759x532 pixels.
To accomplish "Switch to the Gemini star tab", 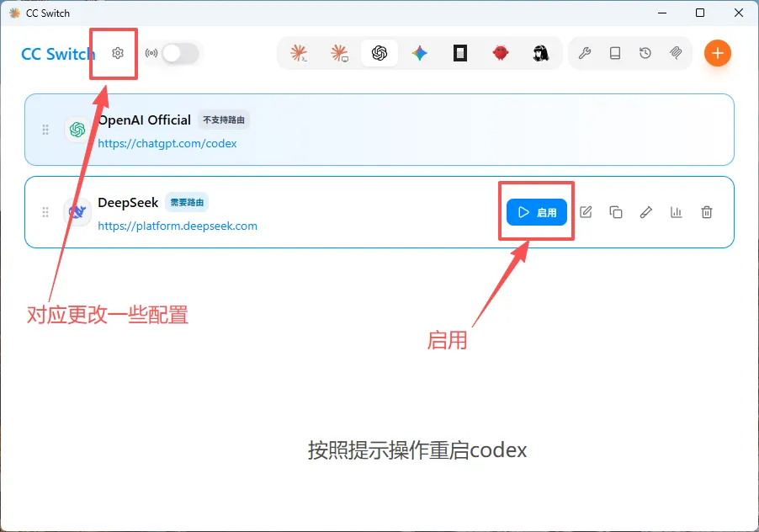I will [x=420, y=53].
